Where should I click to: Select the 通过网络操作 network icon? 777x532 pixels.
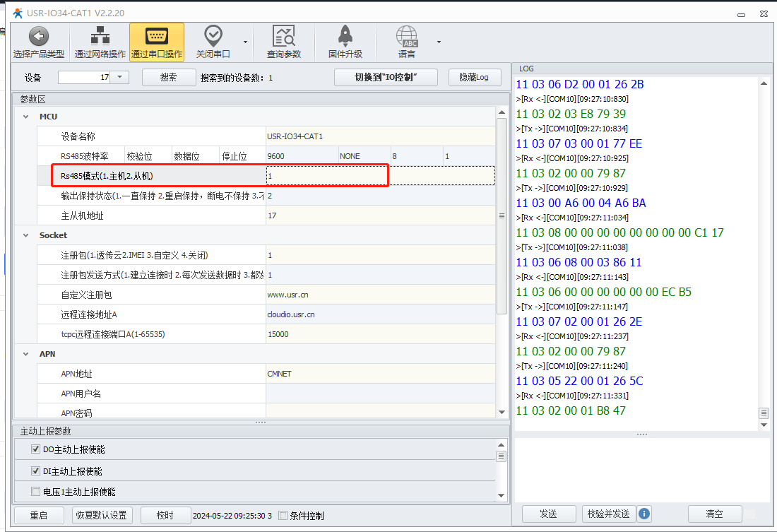[100, 37]
